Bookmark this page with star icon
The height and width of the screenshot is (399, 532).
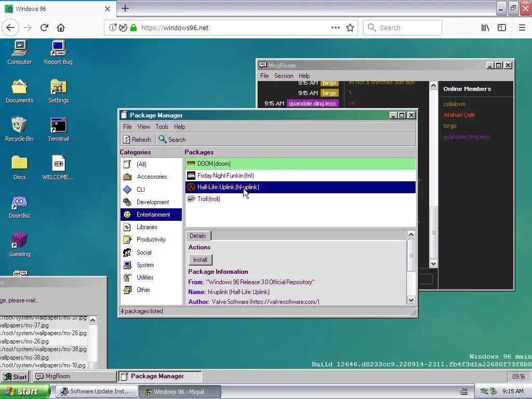[350, 28]
